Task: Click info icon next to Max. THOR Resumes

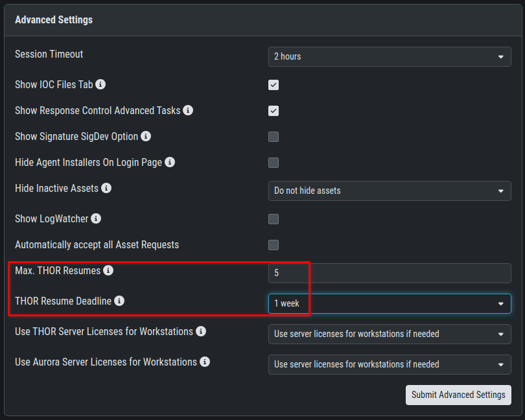Action: pyautogui.click(x=108, y=270)
